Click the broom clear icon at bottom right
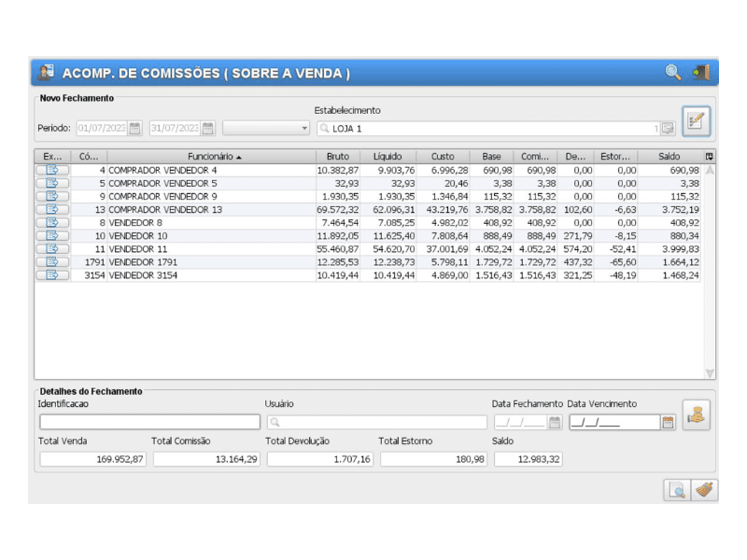Viewport: 747px width, 560px height. 705,490
